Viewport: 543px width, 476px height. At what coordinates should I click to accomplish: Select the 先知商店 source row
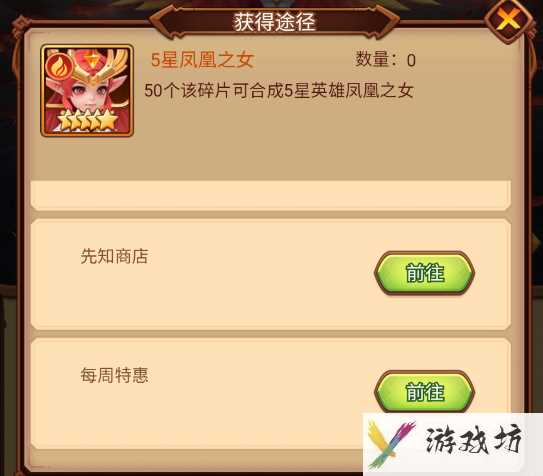pos(270,274)
